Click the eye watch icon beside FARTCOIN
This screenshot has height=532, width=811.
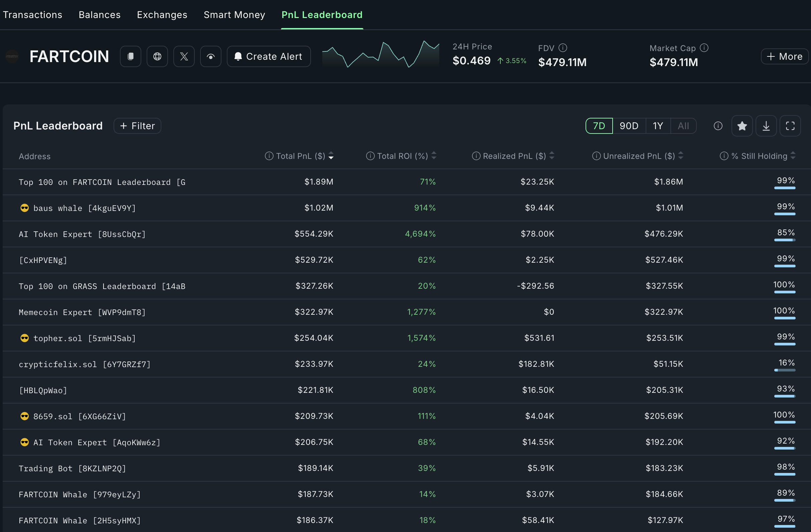210,56
